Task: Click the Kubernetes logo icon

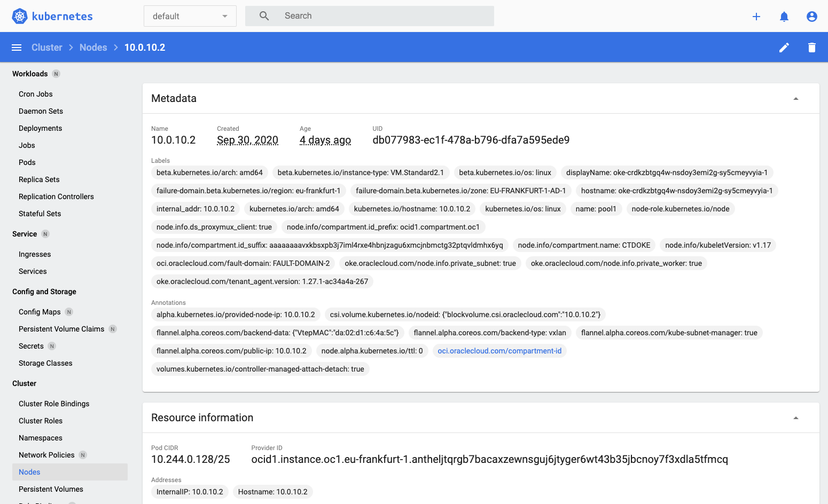Action: point(20,16)
